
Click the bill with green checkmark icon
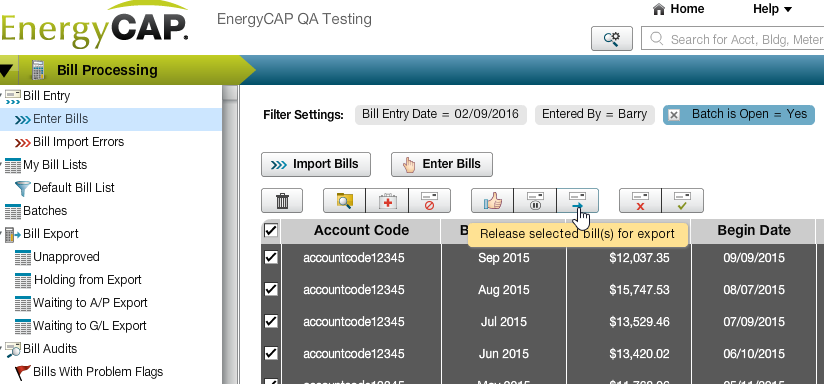(x=683, y=201)
